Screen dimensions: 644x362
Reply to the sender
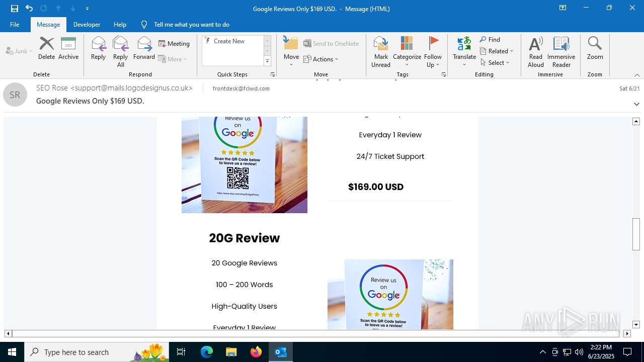[98, 49]
